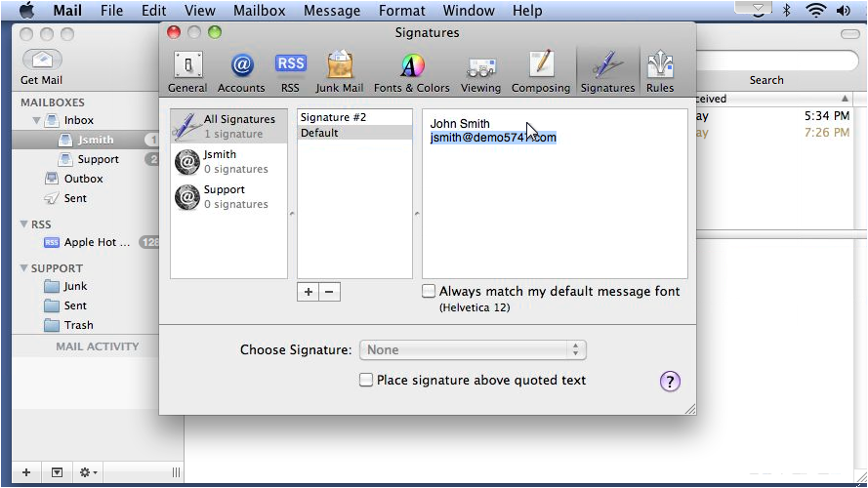
Task: Remove selected signature with minus button
Action: (329, 292)
